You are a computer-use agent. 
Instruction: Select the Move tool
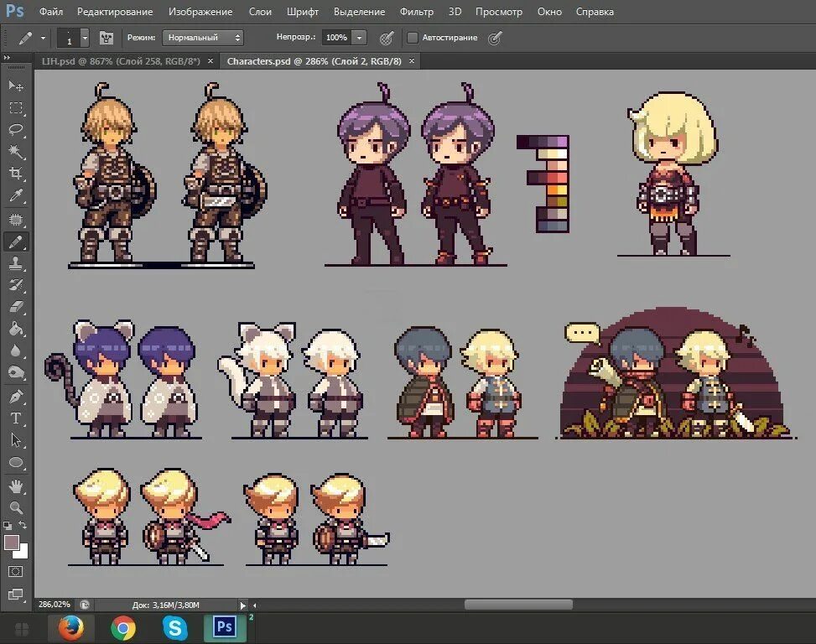(x=16, y=86)
